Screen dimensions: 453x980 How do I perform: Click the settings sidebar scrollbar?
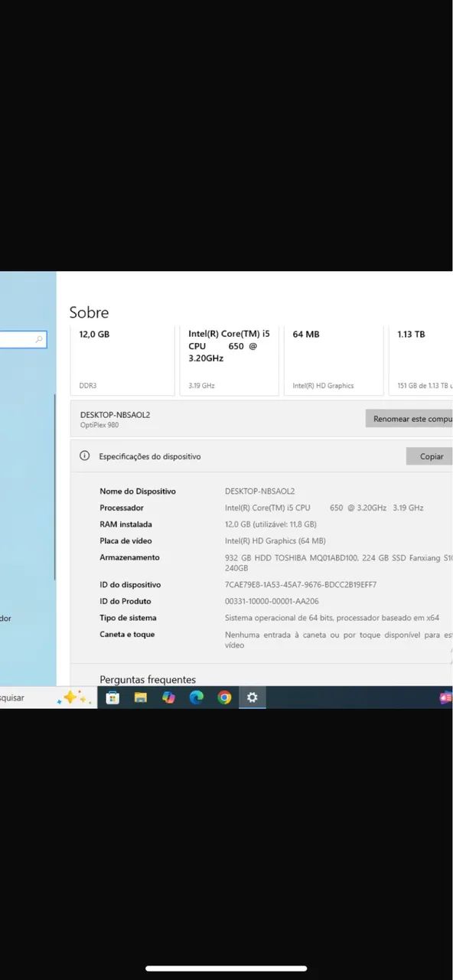coord(54,486)
